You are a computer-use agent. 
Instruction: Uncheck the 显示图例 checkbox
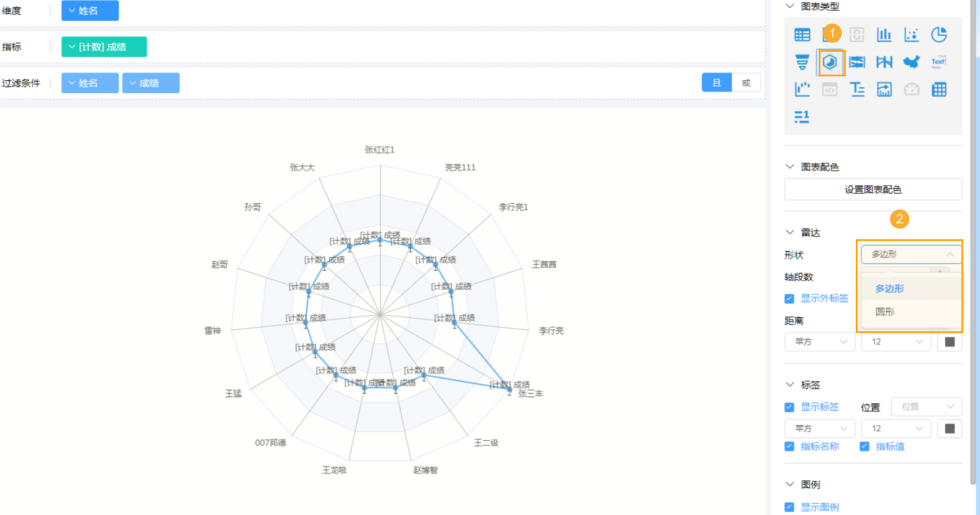pyautogui.click(x=790, y=507)
